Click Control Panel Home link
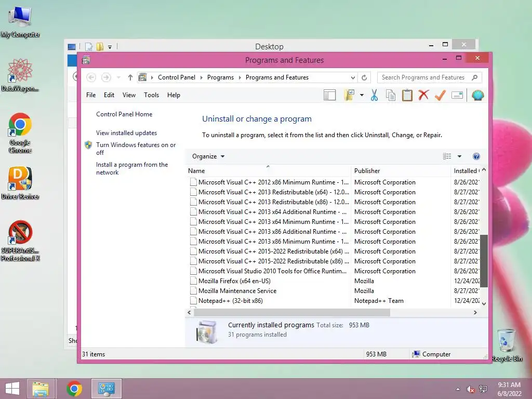532x399 pixels. 124,114
